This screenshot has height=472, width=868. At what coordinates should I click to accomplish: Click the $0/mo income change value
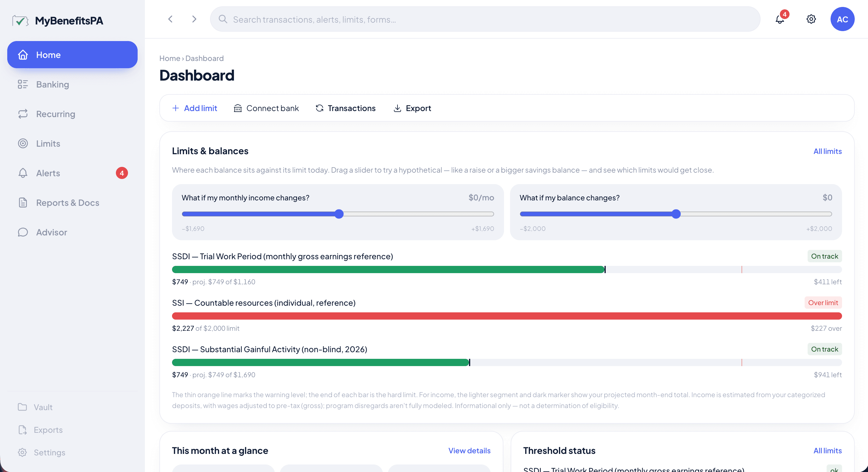pos(481,197)
